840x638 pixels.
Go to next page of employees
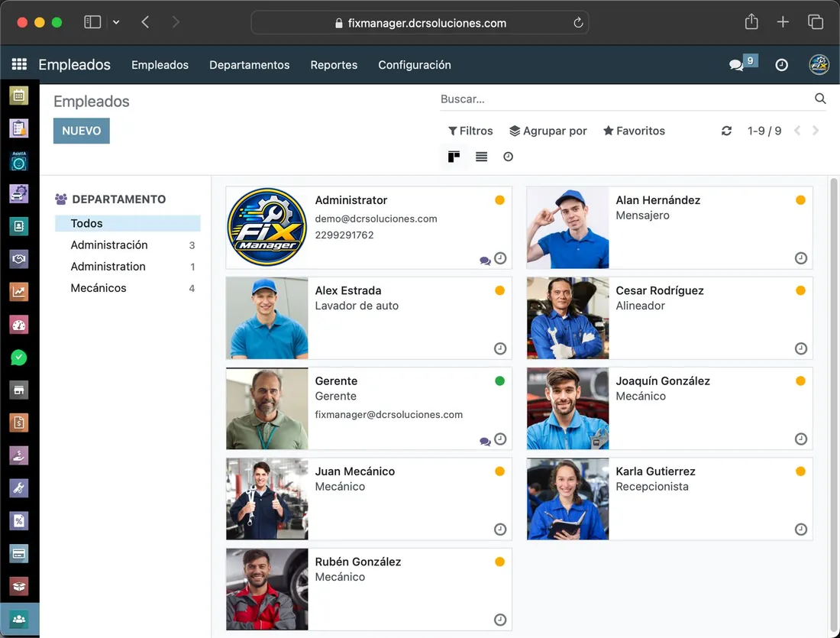[816, 131]
